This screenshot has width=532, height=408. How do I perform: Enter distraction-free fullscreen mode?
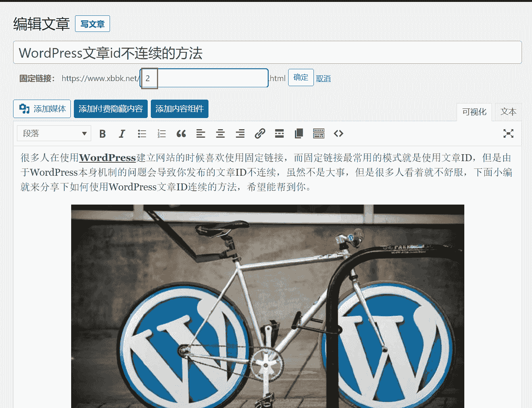[509, 133]
